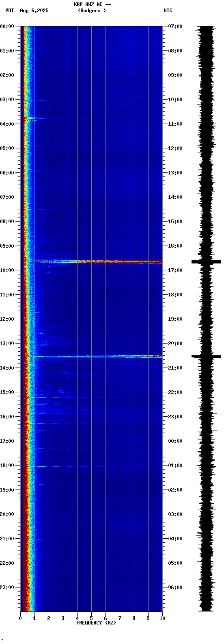Image resolution: width=224 pixels, height=644 pixels.
Task: Click the '07:00' UTC time label on right
Action: point(175,26)
